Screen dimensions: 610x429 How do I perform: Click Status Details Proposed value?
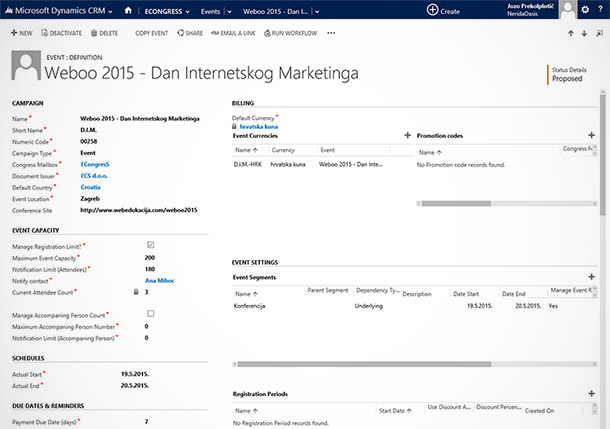click(x=567, y=79)
